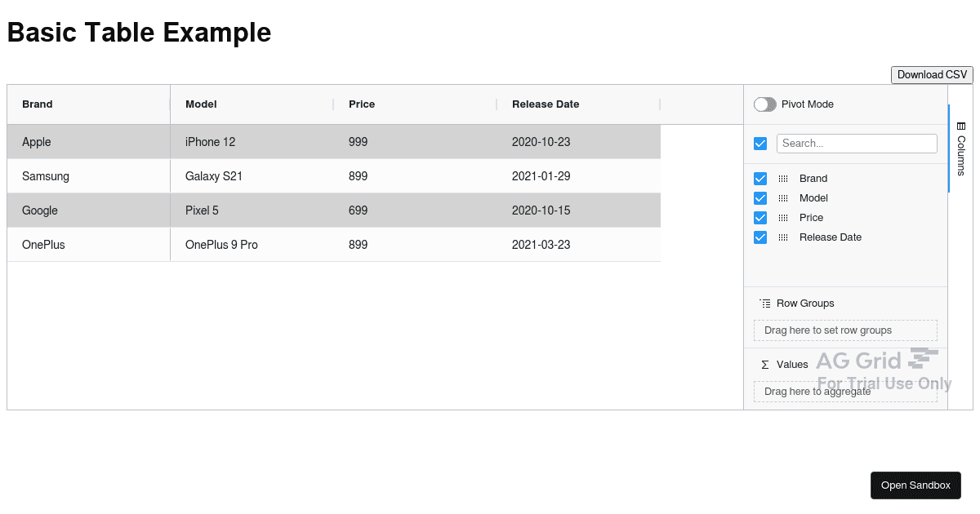The width and height of the screenshot is (980, 514).
Task: Sort by the Price column header
Action: 362,104
